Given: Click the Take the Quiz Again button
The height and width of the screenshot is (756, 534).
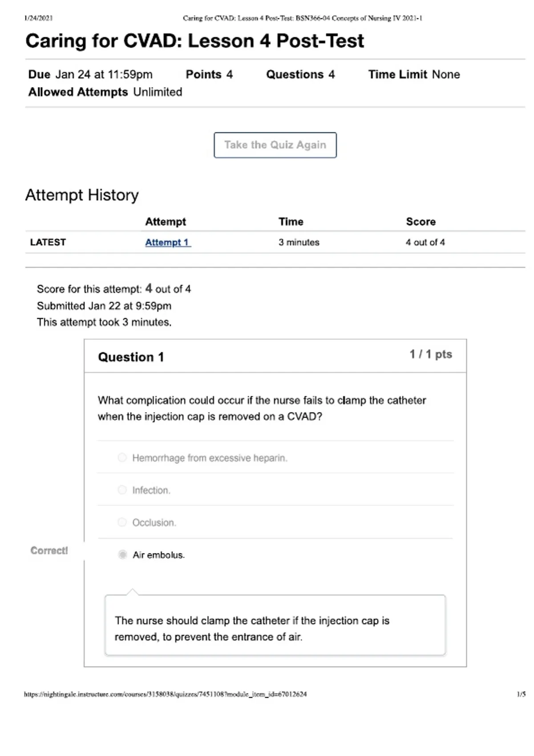Looking at the screenshot, I should pos(275,145).
